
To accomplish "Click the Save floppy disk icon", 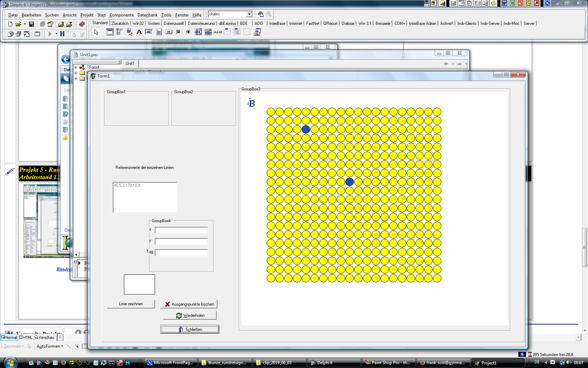I will click(31, 24).
